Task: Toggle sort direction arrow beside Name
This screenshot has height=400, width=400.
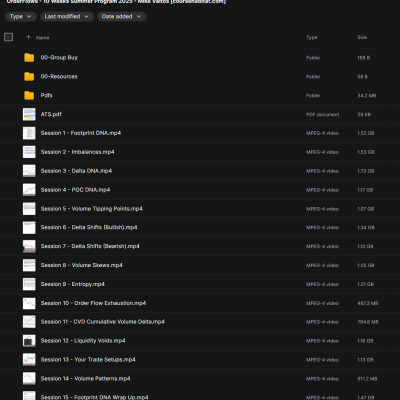Action: pos(28,37)
